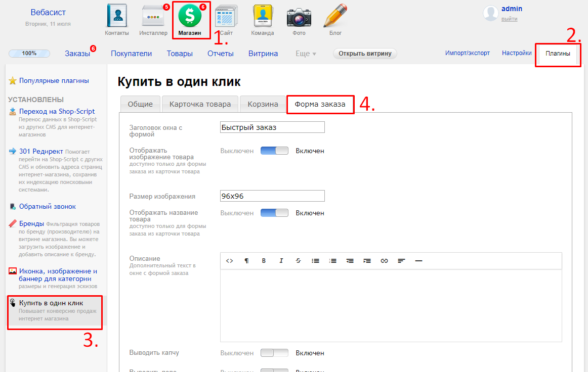Click the Открыть витрину button
Image resolution: width=588 pixels, height=372 pixels.
point(365,54)
